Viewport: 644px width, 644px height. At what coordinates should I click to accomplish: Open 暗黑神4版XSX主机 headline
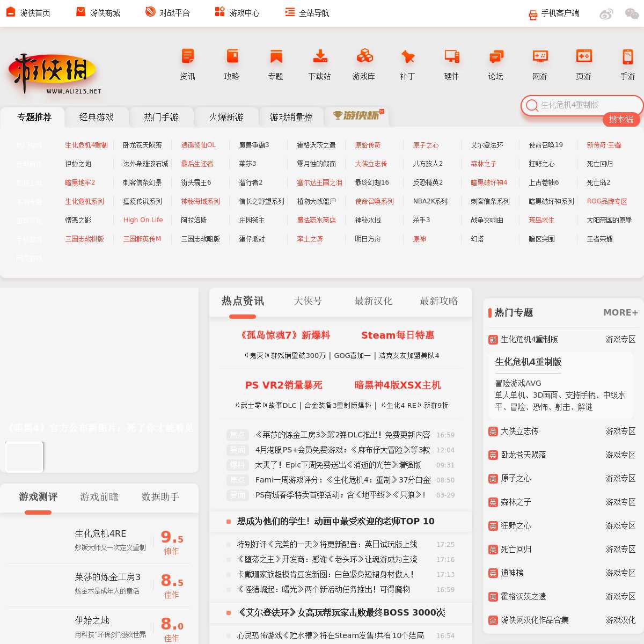click(398, 385)
